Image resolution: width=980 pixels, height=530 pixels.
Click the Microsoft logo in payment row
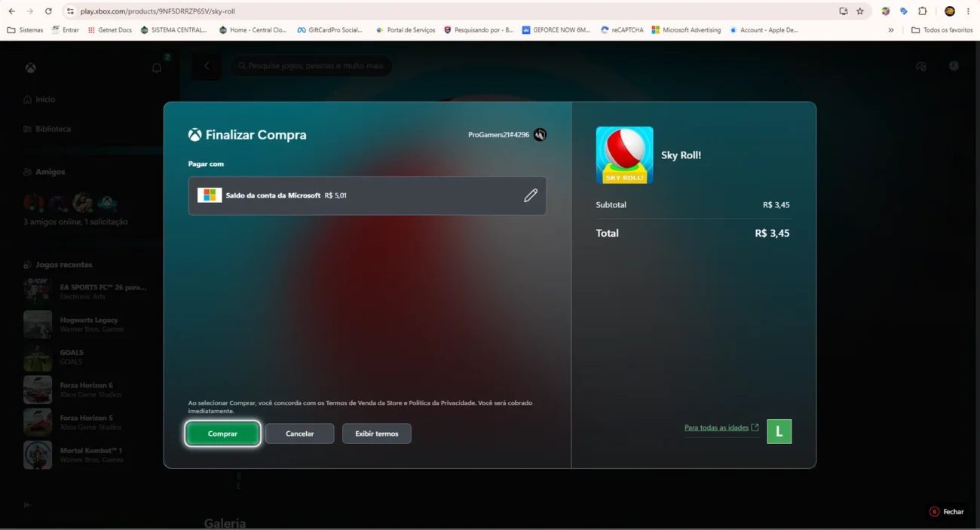click(210, 195)
